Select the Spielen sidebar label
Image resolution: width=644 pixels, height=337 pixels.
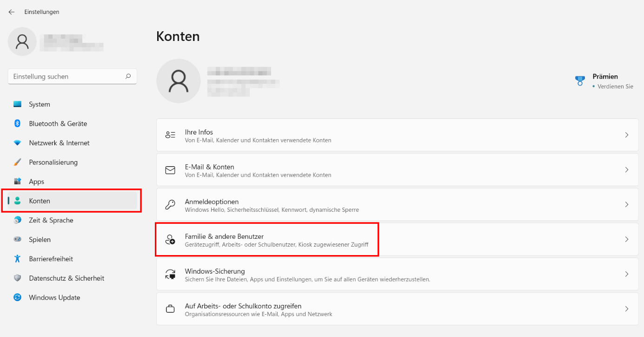point(40,240)
